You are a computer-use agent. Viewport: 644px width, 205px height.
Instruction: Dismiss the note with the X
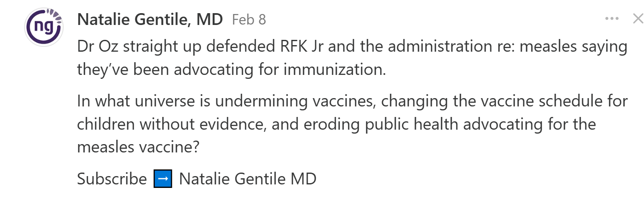[x=637, y=19]
